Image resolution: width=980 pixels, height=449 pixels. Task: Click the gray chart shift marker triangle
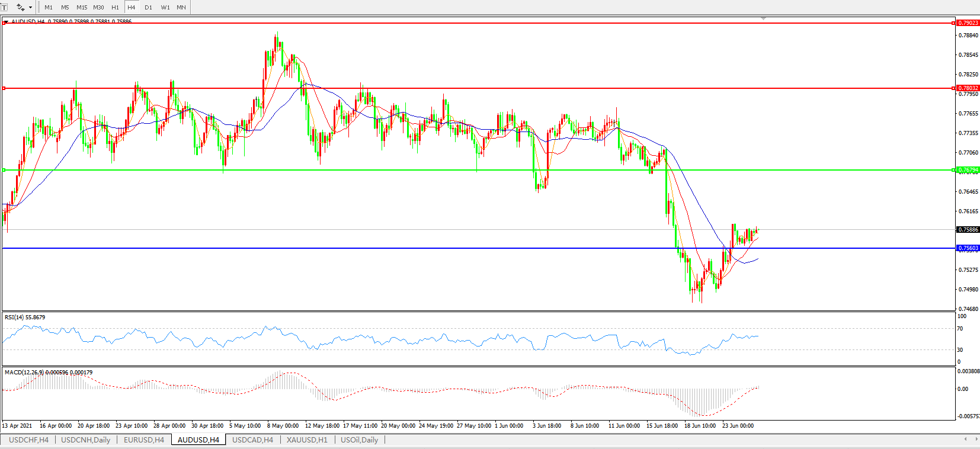[x=763, y=19]
